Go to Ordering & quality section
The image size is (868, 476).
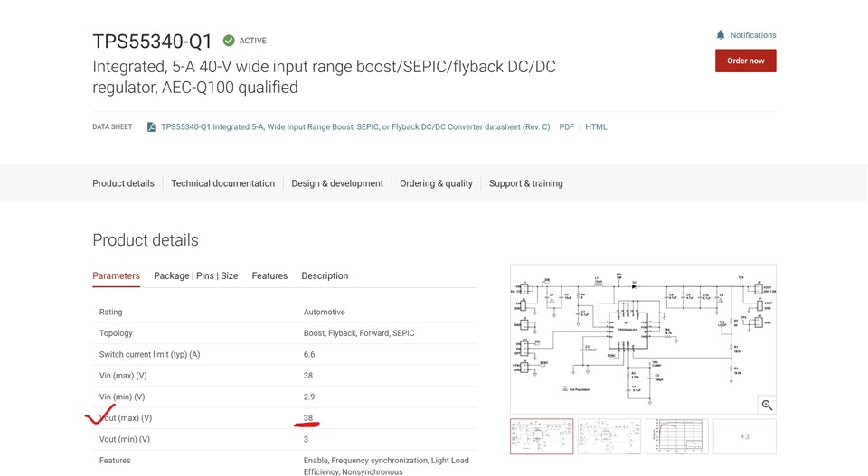tap(436, 183)
